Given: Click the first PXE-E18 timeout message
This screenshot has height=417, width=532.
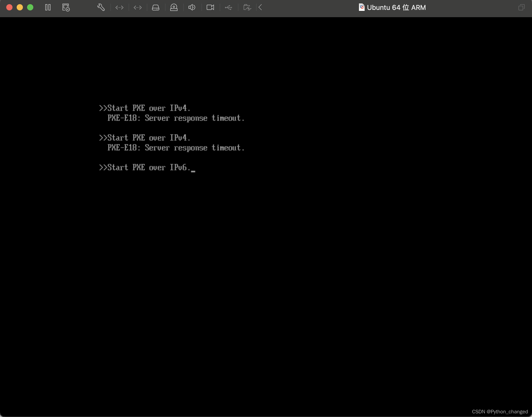Looking at the screenshot, I should [x=176, y=118].
